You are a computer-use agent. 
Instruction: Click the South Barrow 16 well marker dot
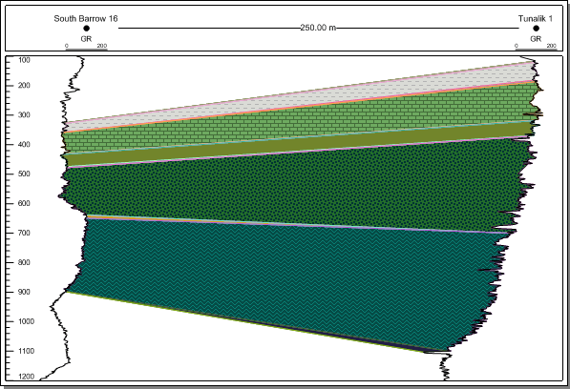(86, 28)
